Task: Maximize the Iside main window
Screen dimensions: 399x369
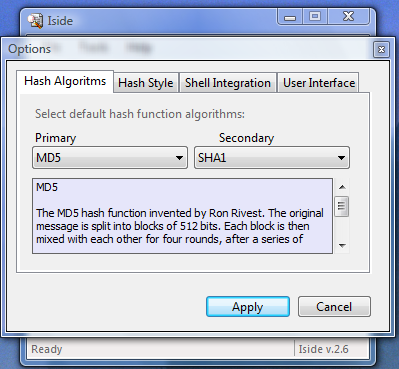Action: (315, 16)
